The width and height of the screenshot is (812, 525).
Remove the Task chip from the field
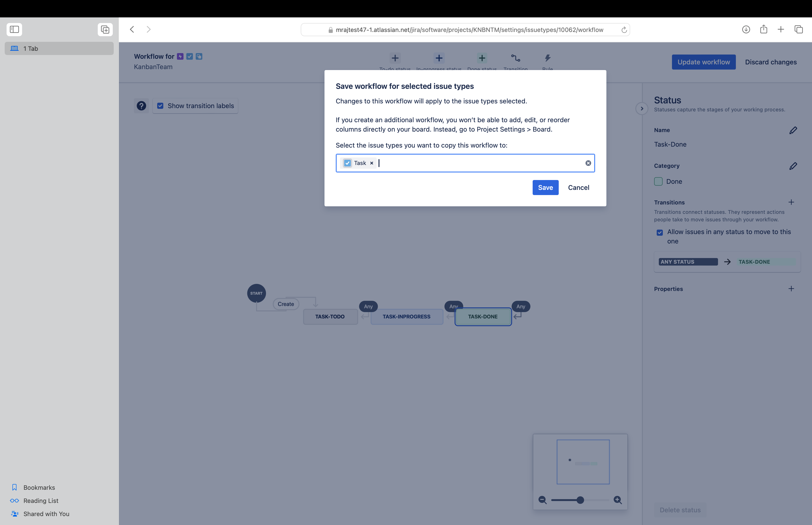371,163
